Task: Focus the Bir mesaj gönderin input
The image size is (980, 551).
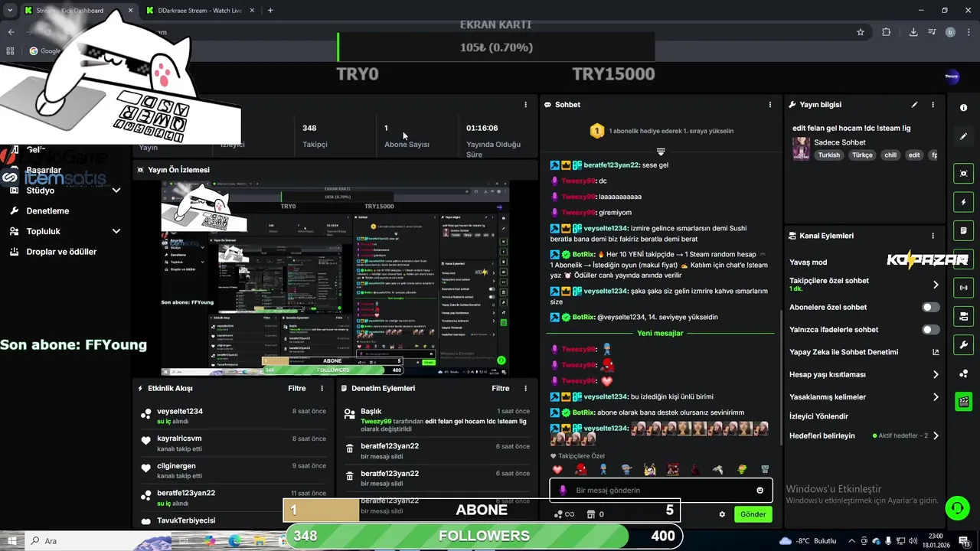Action: point(660,491)
